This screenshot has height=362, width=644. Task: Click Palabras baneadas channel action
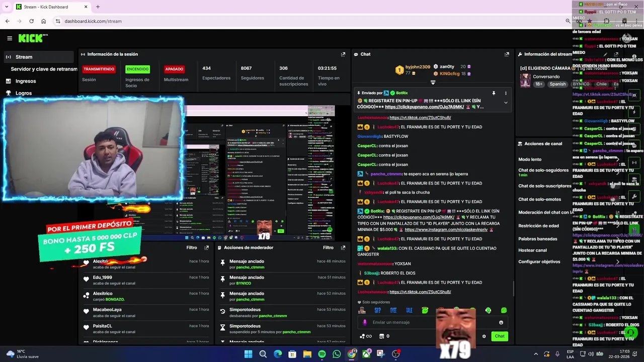[x=538, y=239]
